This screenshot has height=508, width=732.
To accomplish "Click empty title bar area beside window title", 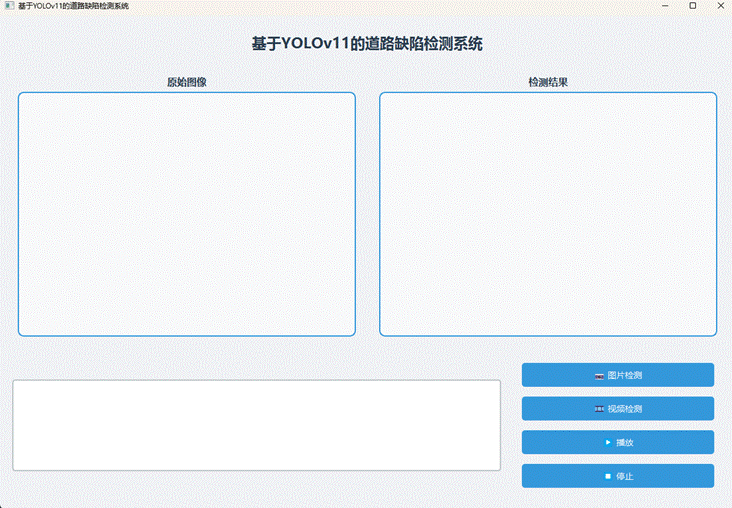I will (392, 6).
